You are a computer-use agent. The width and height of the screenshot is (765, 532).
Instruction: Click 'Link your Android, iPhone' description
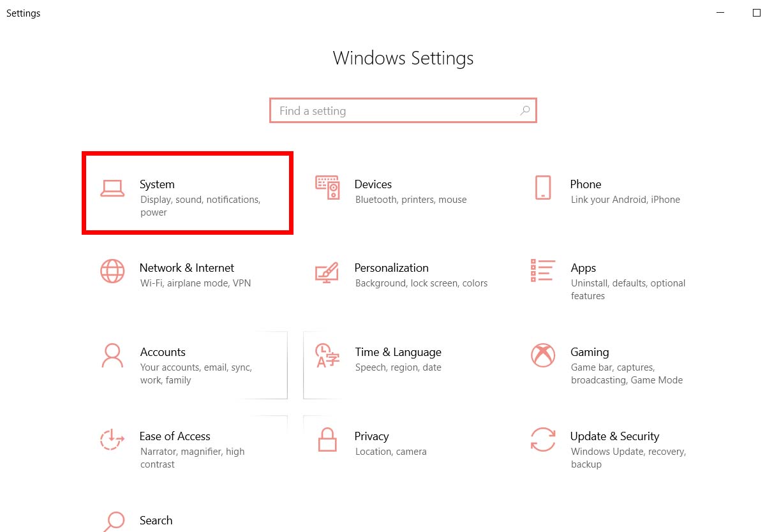[625, 200]
